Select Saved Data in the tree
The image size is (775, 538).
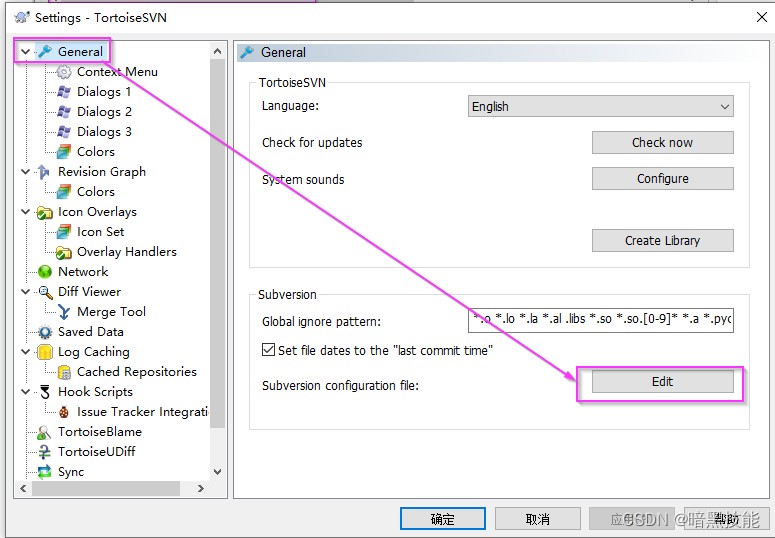click(x=90, y=332)
